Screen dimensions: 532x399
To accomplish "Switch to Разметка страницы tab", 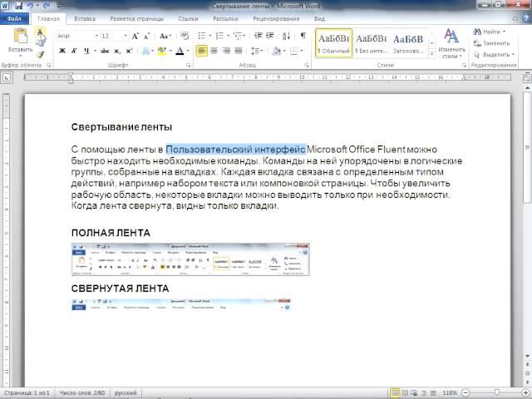I will click(136, 18).
